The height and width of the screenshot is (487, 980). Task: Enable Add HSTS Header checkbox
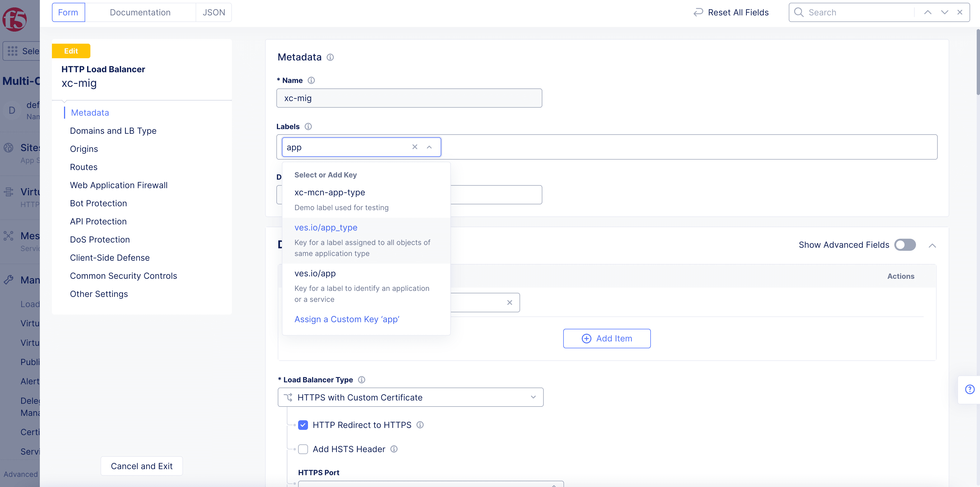[303, 449]
